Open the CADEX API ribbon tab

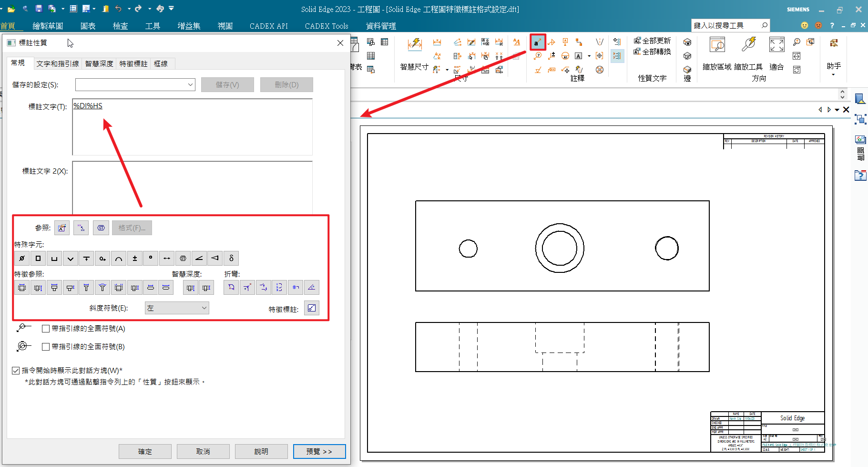[269, 26]
